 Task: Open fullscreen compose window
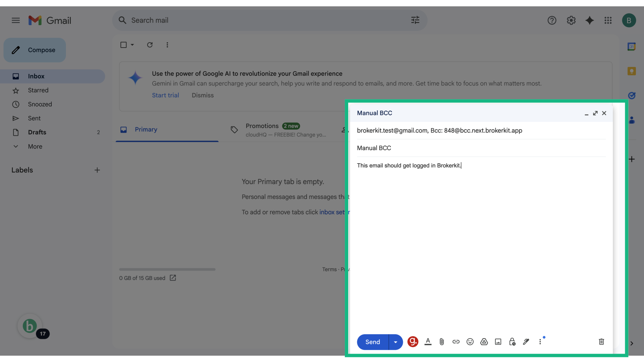[x=595, y=113]
